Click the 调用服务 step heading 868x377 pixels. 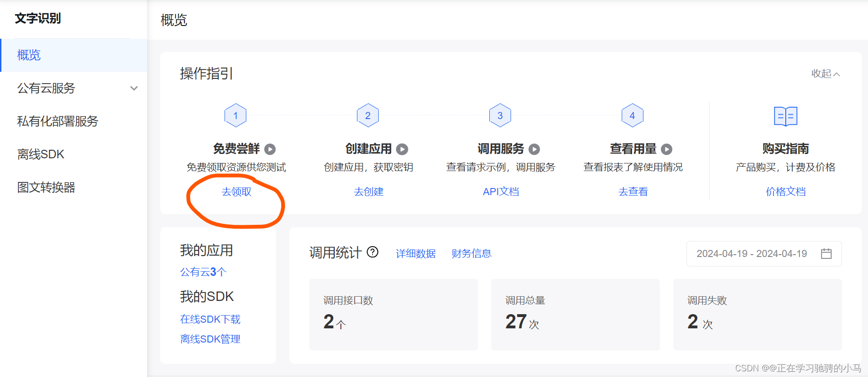[x=501, y=149]
